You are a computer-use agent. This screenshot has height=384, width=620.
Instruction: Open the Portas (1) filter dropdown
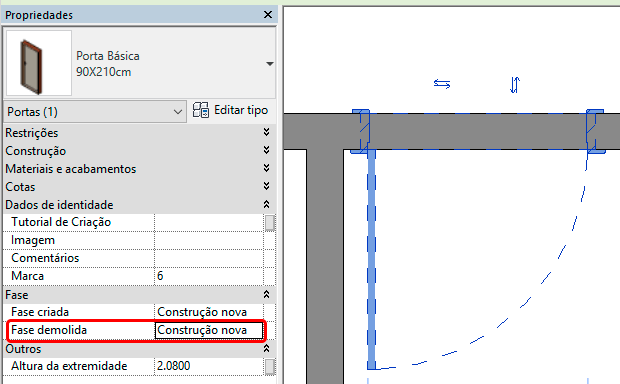tap(95, 112)
